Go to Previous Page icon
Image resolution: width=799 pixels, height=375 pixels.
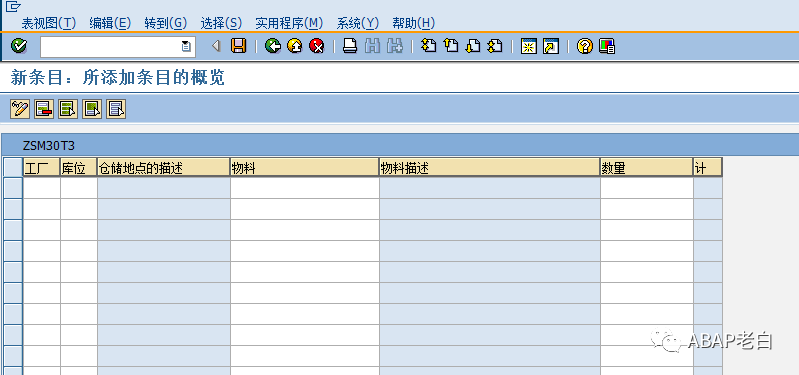click(x=451, y=46)
